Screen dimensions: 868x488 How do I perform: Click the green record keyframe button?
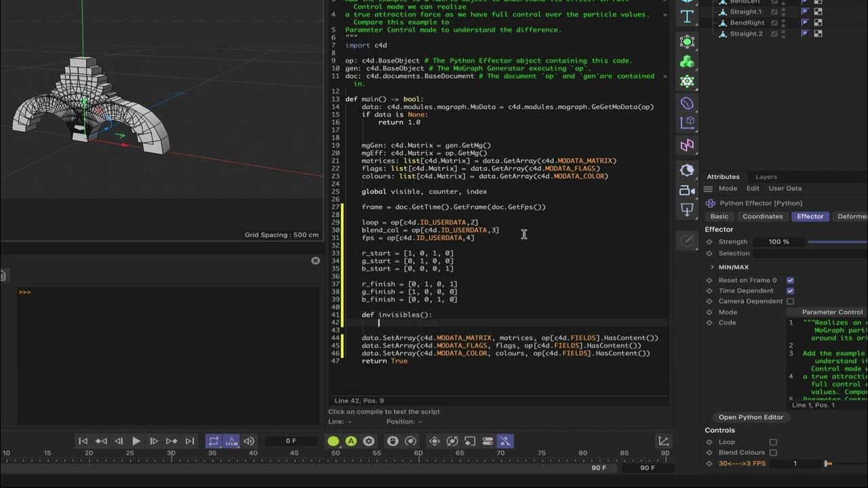click(333, 441)
